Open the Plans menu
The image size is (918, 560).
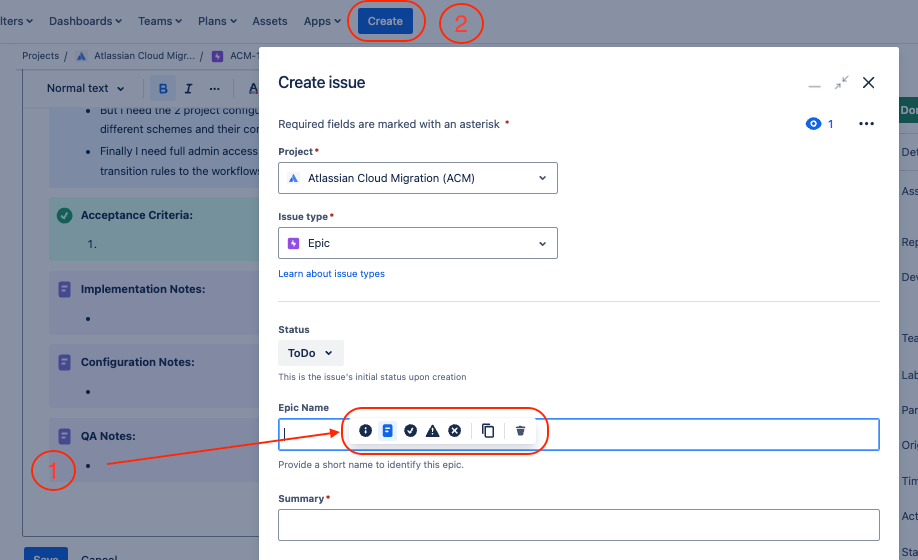(217, 21)
